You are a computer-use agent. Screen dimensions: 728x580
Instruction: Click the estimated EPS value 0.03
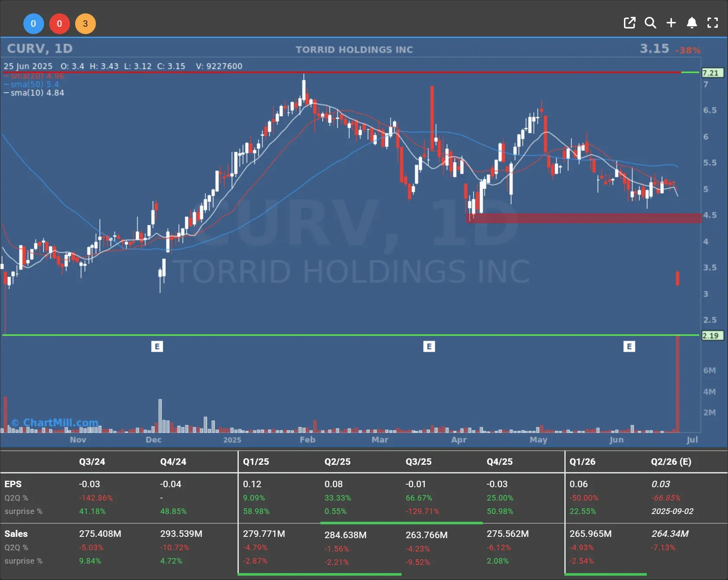[x=661, y=484]
